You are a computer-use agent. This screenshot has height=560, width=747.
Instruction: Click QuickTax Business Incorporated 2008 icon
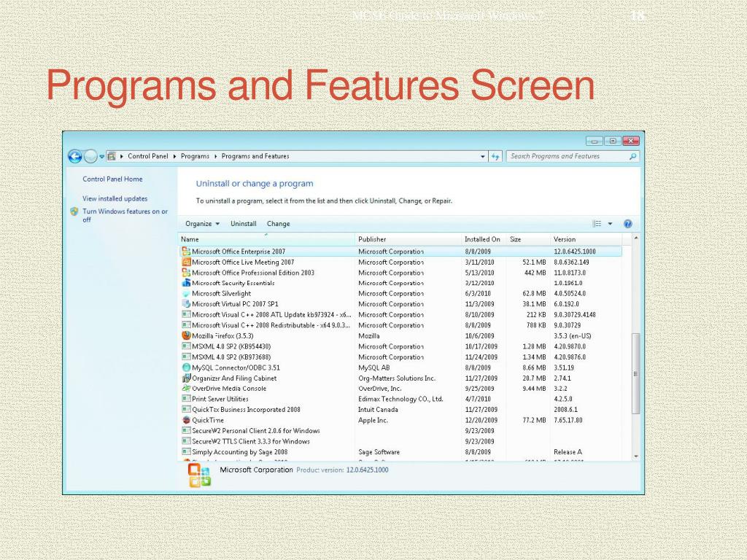(x=186, y=410)
